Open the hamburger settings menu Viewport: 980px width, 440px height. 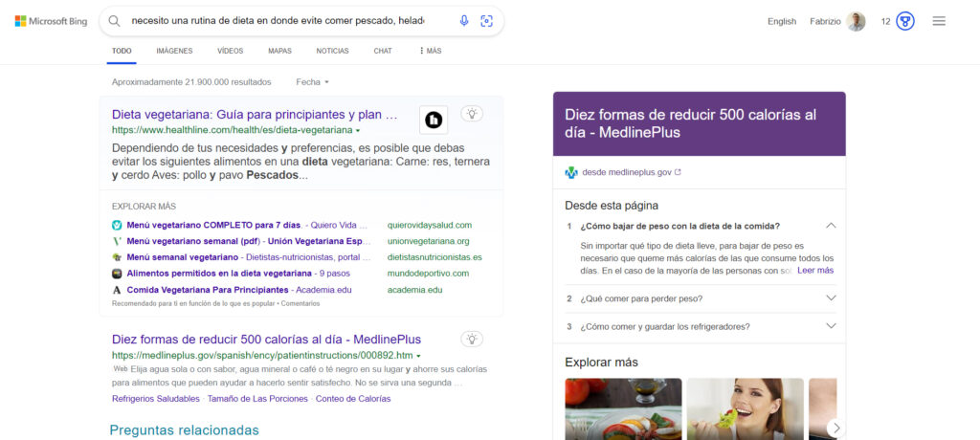coord(939,21)
